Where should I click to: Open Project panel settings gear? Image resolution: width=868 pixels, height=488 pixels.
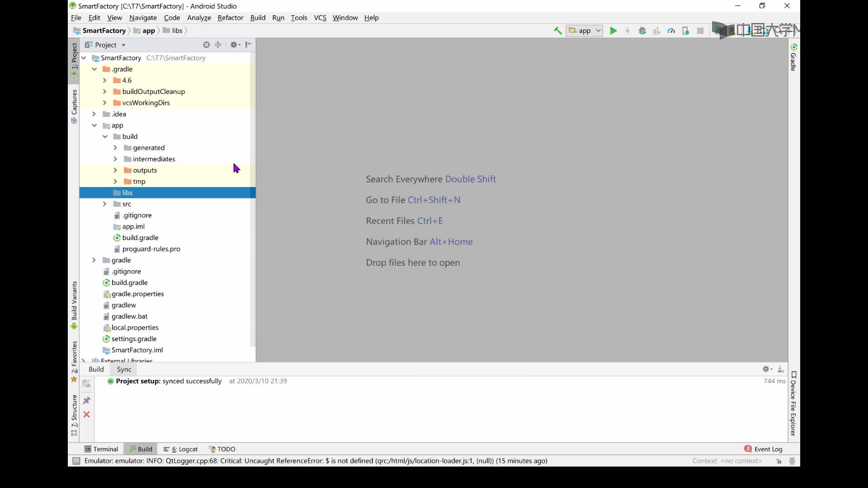tap(235, 45)
